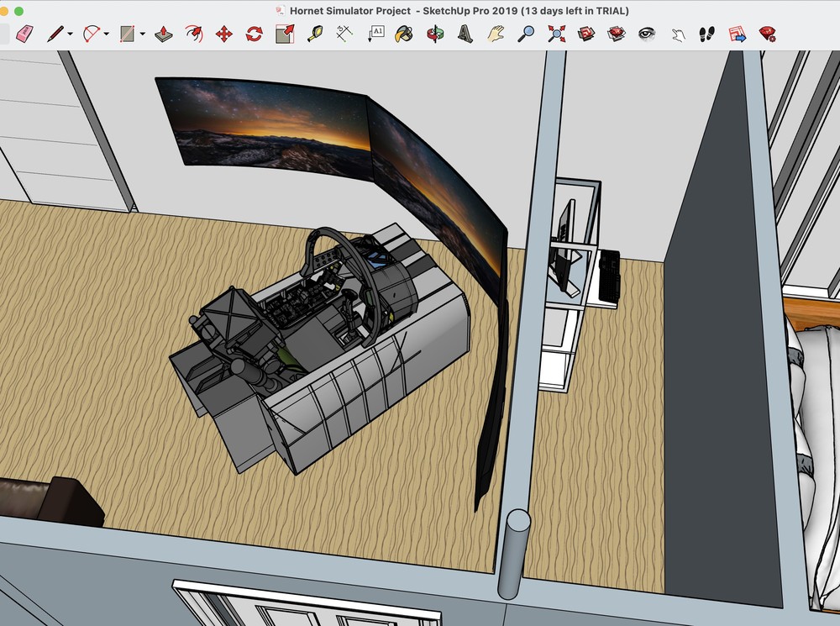Select the Rotate tool

[x=252, y=35]
